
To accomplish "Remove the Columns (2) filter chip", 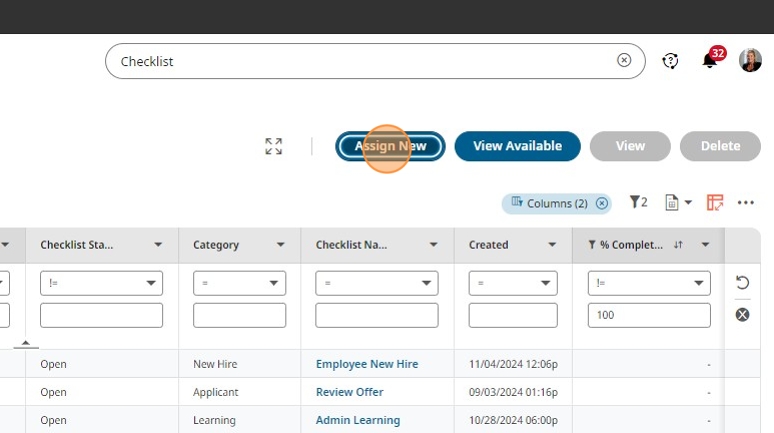I will coord(602,203).
